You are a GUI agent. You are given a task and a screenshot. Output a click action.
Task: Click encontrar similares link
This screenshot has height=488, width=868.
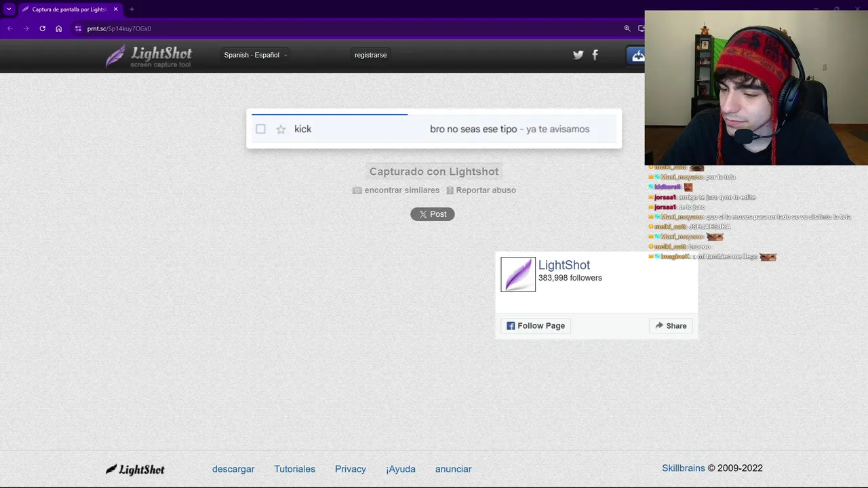402,190
